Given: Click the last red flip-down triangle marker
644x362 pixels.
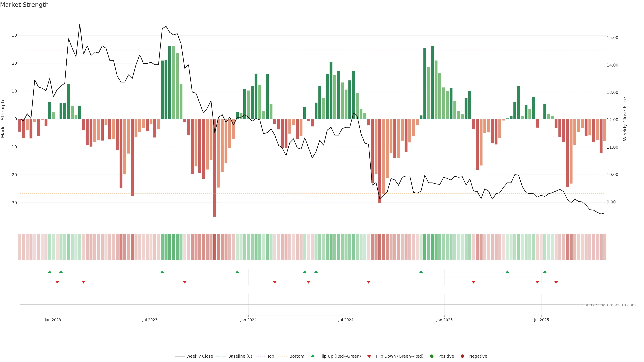Looking at the screenshot, I should point(556,282).
